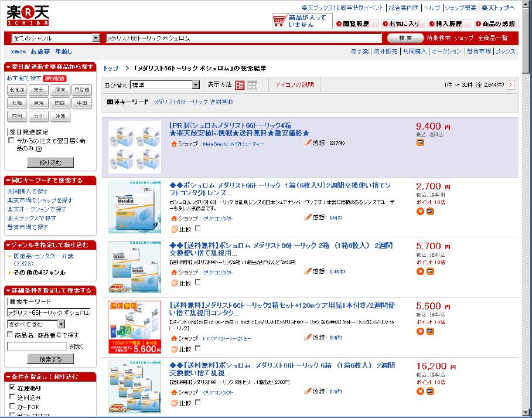This screenshot has width=532, height=418.
Task: Open 商品の感想 reviews menu
Action: [x=496, y=24]
